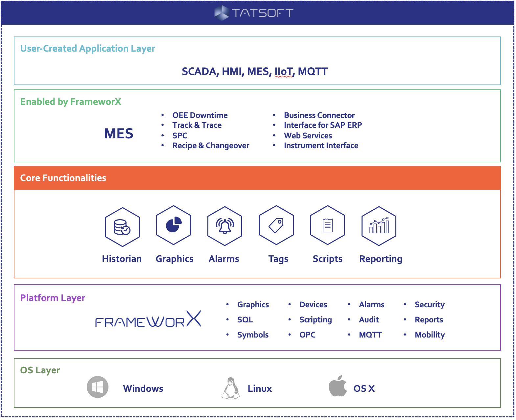Select the Scripts label
516x420 pixels.
click(328, 259)
